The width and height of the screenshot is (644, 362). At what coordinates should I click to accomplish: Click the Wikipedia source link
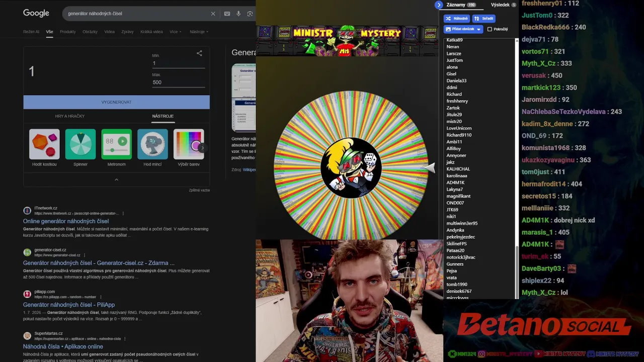249,170
